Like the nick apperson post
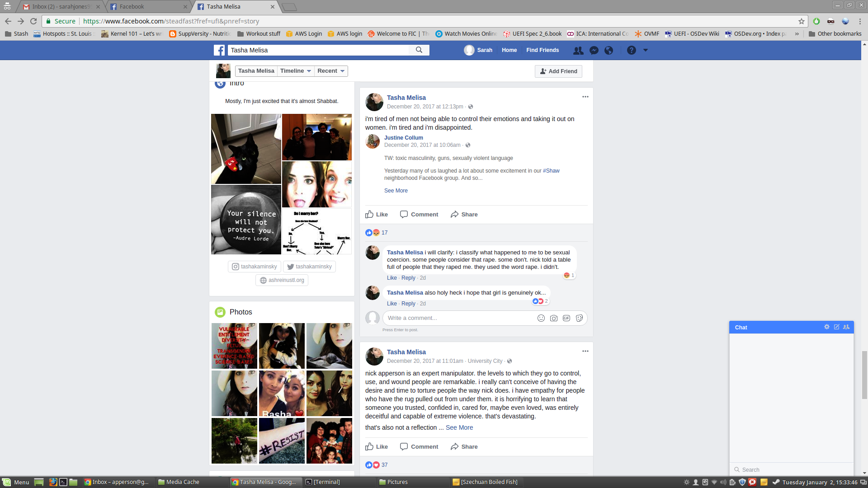 click(377, 447)
